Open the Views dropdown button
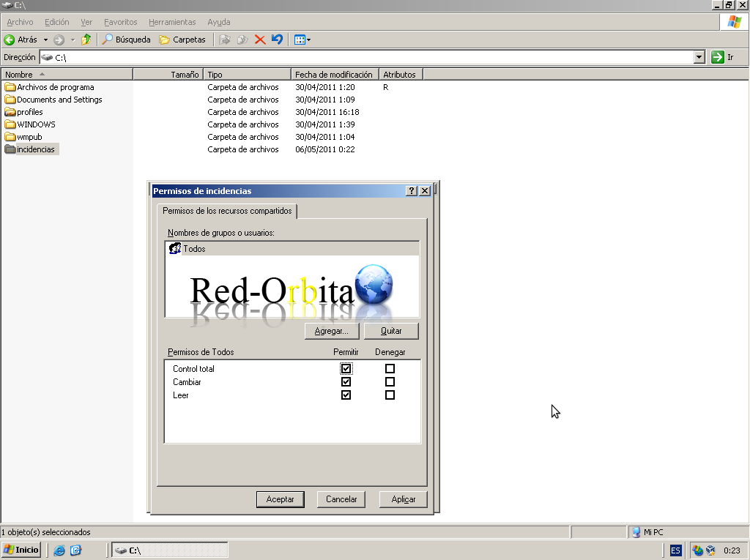 tap(302, 40)
